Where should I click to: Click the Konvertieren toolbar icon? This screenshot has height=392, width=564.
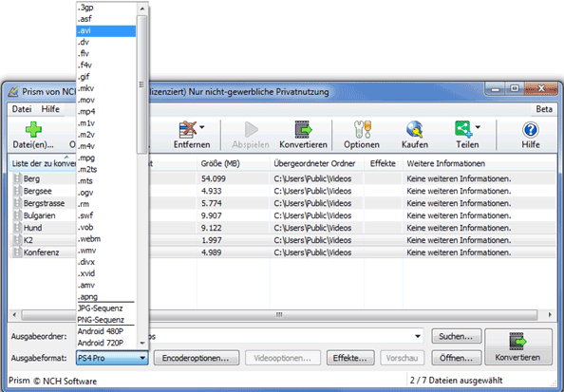point(303,129)
